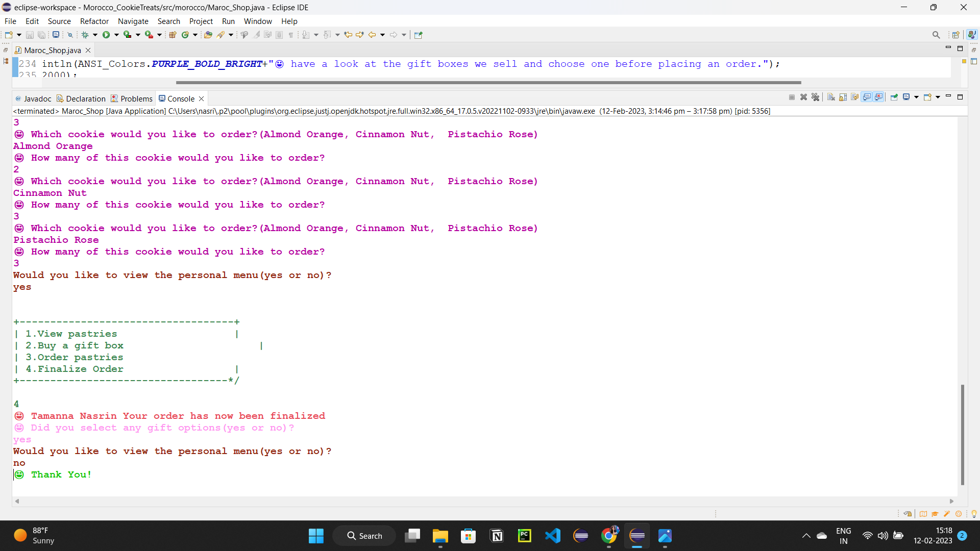Screen dimensions: 980x551
Task: Click the Open Type folder icon
Action: pyautogui.click(x=208, y=35)
